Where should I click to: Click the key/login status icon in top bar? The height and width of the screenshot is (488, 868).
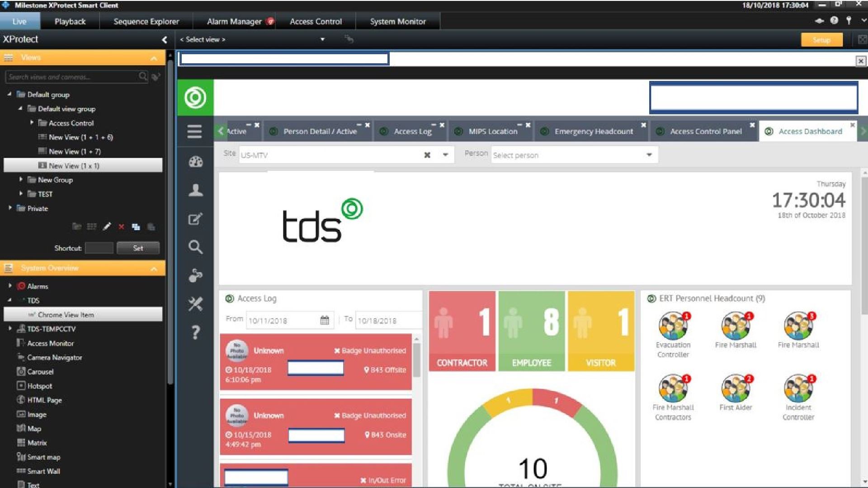click(849, 20)
